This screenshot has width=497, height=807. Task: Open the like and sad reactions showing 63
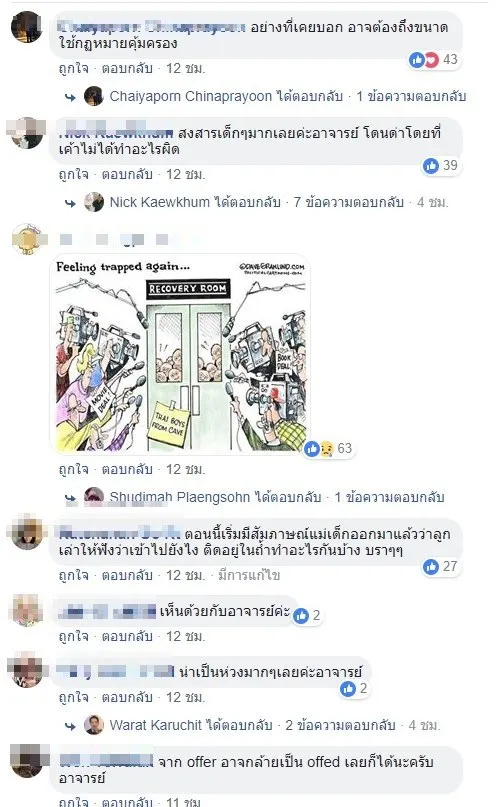(x=328, y=449)
